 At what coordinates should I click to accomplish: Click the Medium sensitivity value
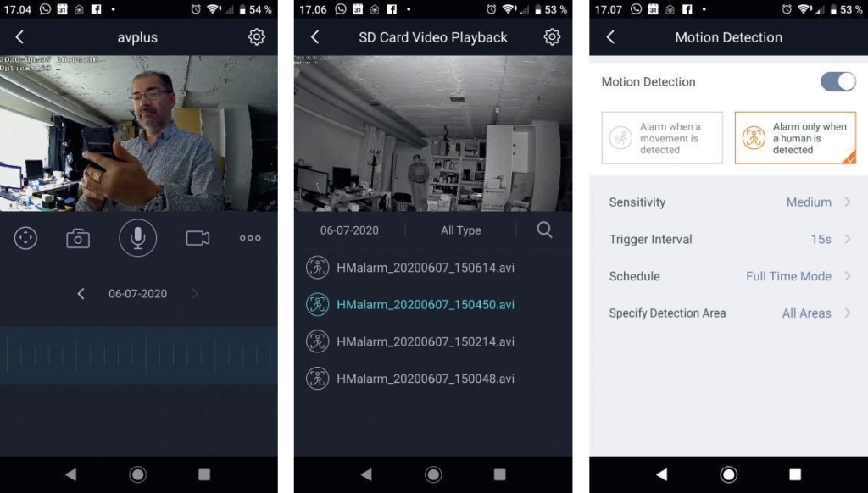click(x=809, y=202)
